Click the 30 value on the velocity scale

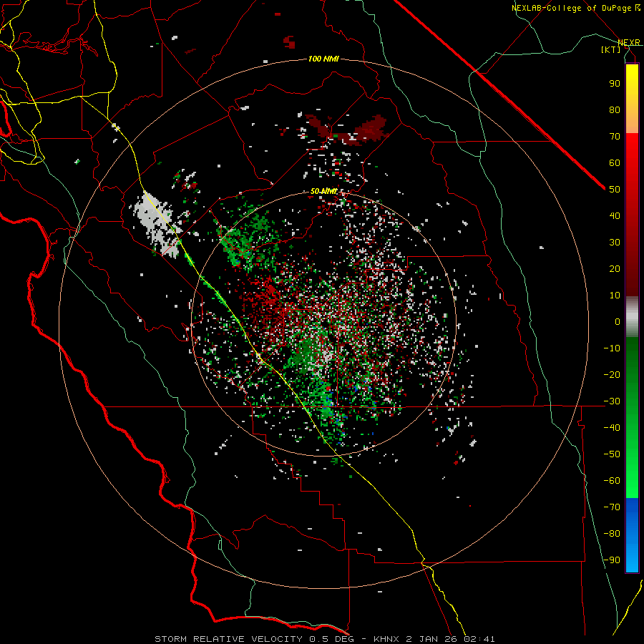[x=615, y=243]
